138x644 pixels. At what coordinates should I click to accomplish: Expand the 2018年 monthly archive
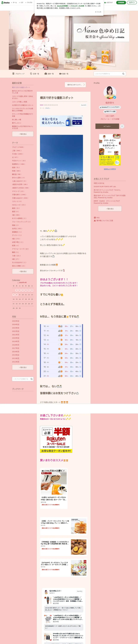click(18, 345)
